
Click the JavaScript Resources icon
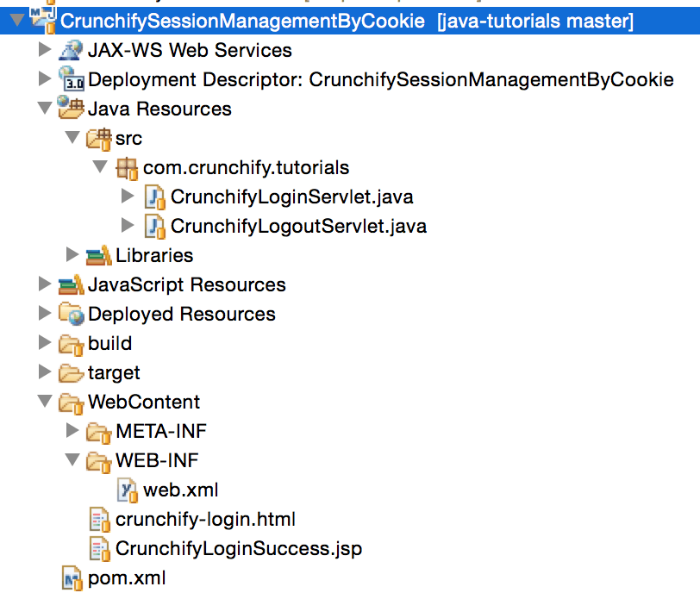coord(72,285)
